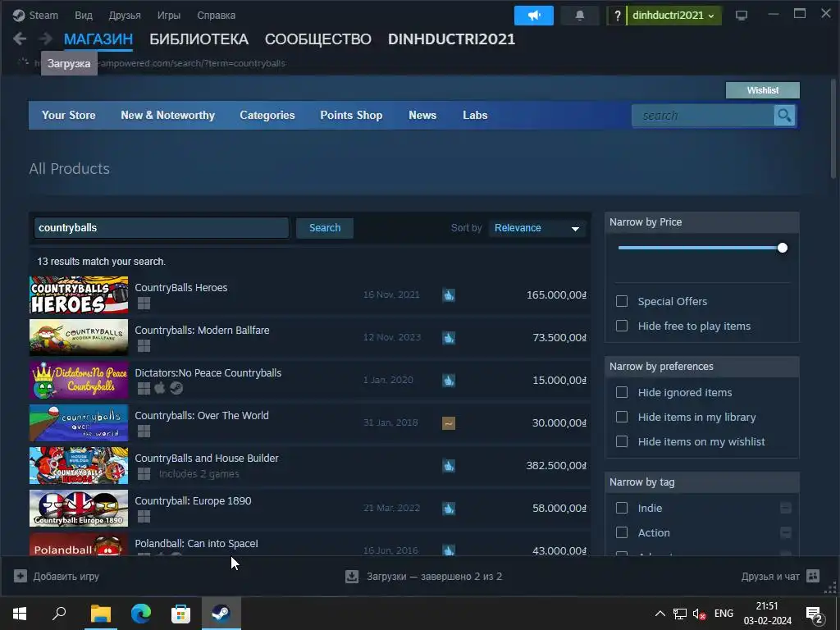
Task: Check Hide ignored items
Action: tap(622, 392)
